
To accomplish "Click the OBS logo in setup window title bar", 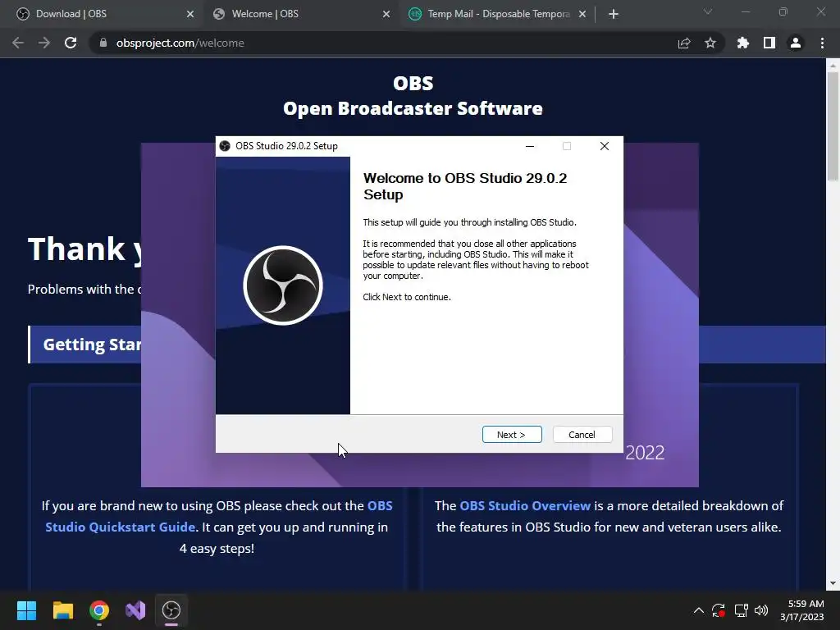I will [225, 146].
